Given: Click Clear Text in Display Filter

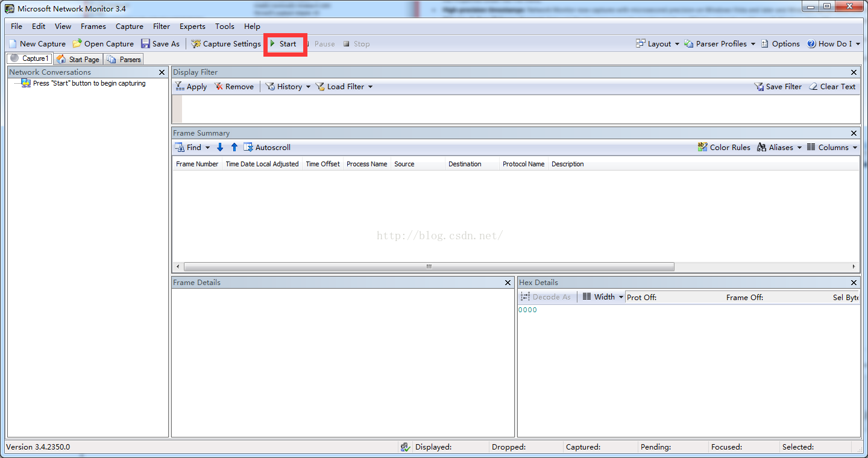Looking at the screenshot, I should click(832, 87).
